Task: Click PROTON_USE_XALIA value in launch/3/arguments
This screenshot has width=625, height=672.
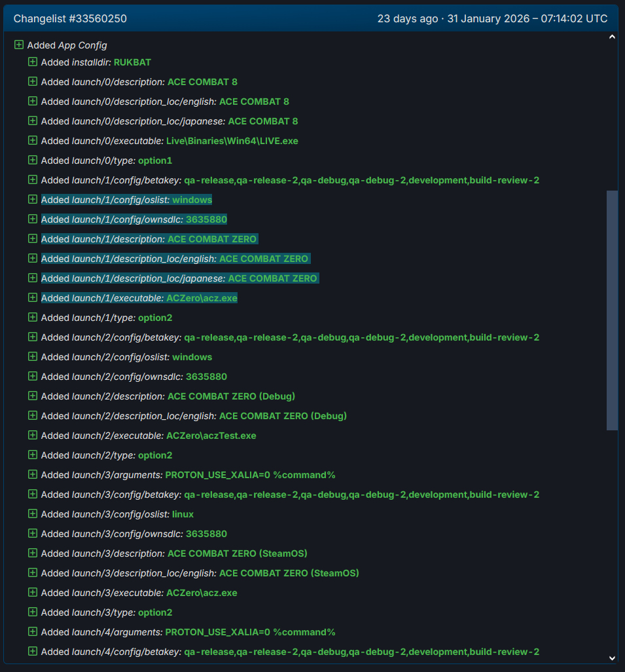Action: [x=250, y=475]
